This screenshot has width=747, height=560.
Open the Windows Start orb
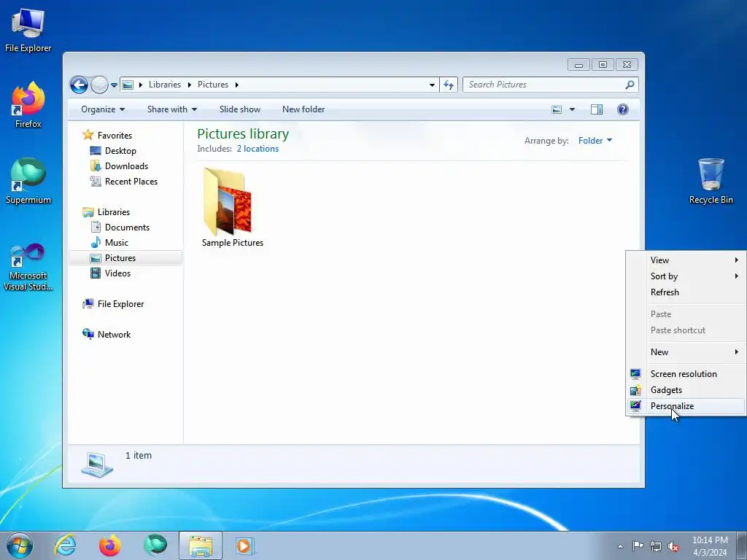[20, 545]
